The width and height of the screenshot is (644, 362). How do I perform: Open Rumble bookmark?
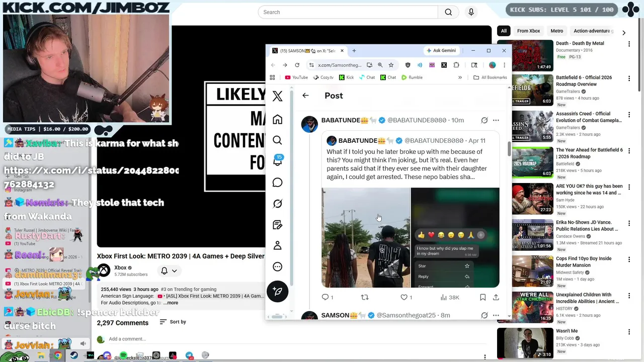(x=412, y=77)
